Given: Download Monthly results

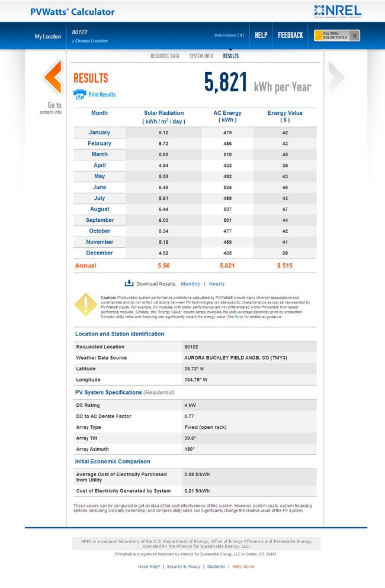Looking at the screenshot, I should tap(190, 284).
